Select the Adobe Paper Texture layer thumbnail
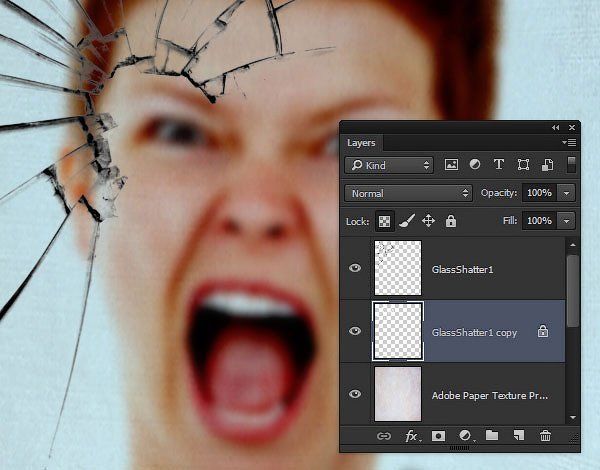The width and height of the screenshot is (600, 470). pyautogui.click(x=398, y=394)
